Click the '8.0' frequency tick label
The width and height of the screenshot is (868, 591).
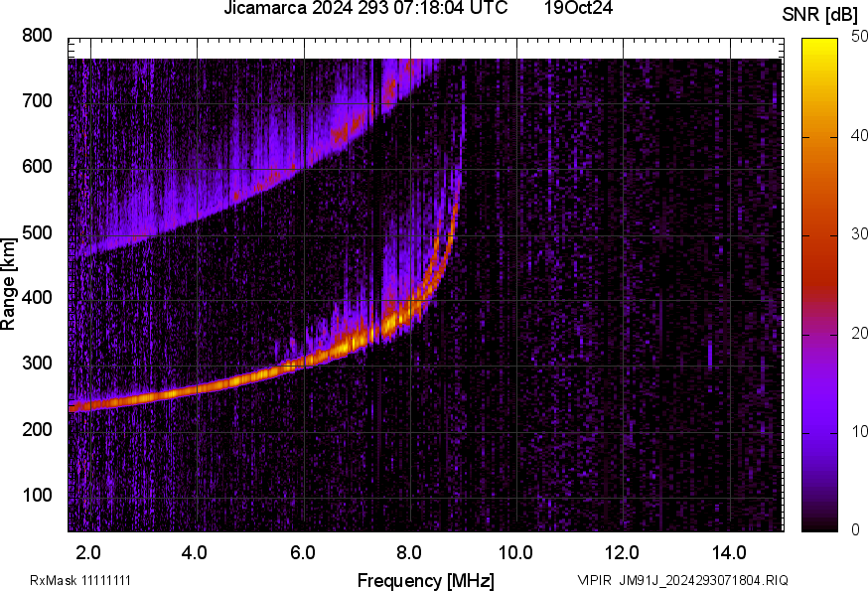coord(408,553)
